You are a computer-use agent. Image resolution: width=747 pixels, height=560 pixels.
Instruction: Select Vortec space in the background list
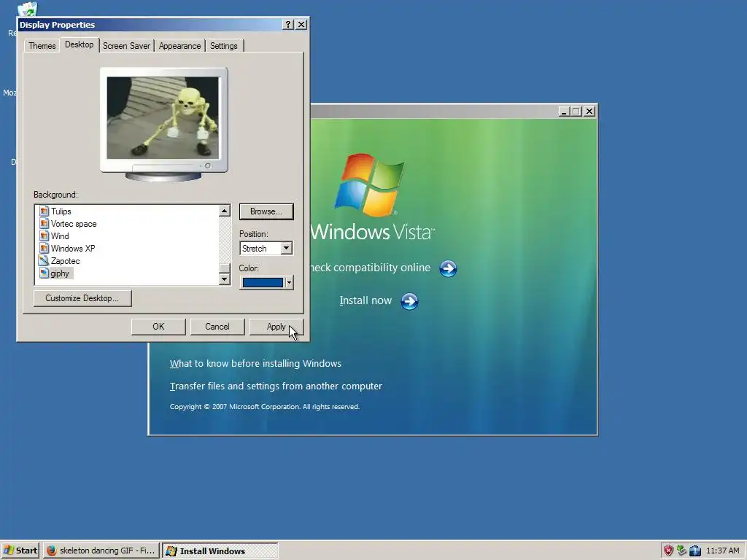tap(74, 223)
